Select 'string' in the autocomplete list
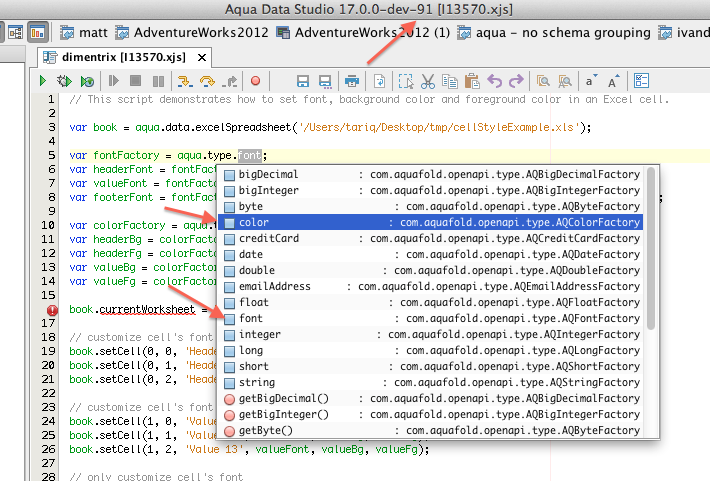Screen dimensions: 710x481 [430, 382]
